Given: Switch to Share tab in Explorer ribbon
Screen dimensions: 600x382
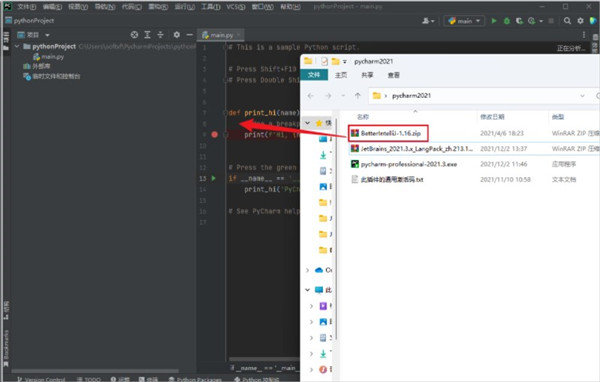Looking at the screenshot, I should [x=367, y=75].
